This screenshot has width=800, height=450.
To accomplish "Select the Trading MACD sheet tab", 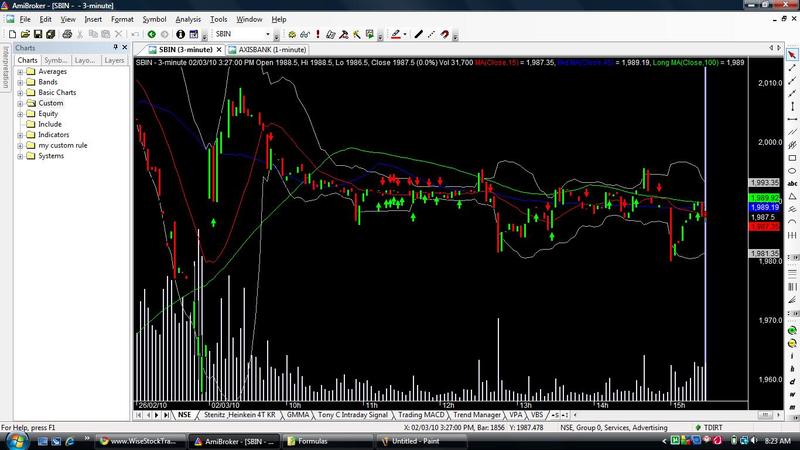I will 421,415.
